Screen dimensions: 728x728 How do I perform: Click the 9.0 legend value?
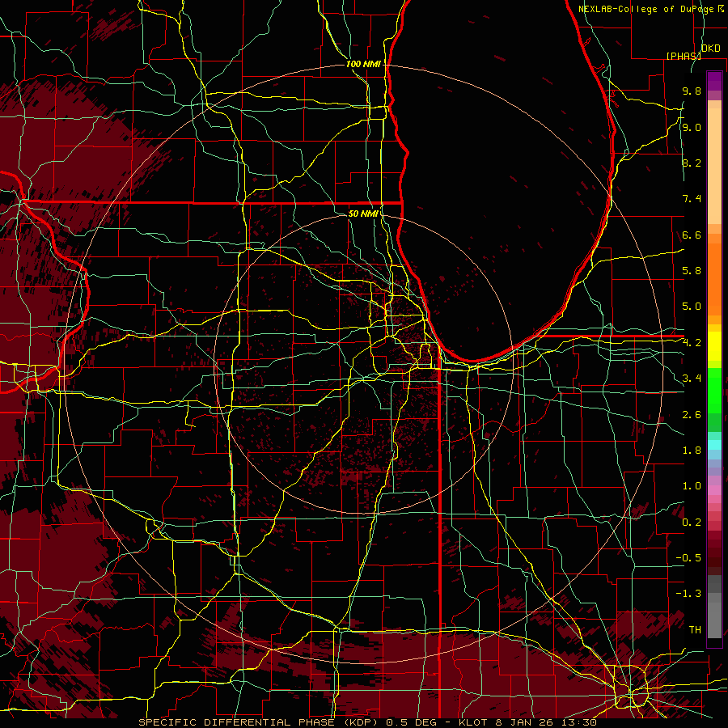click(x=692, y=127)
